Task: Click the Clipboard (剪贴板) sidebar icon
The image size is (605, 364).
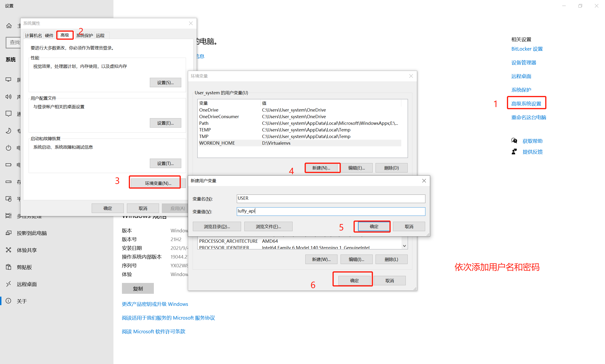Action: point(9,267)
